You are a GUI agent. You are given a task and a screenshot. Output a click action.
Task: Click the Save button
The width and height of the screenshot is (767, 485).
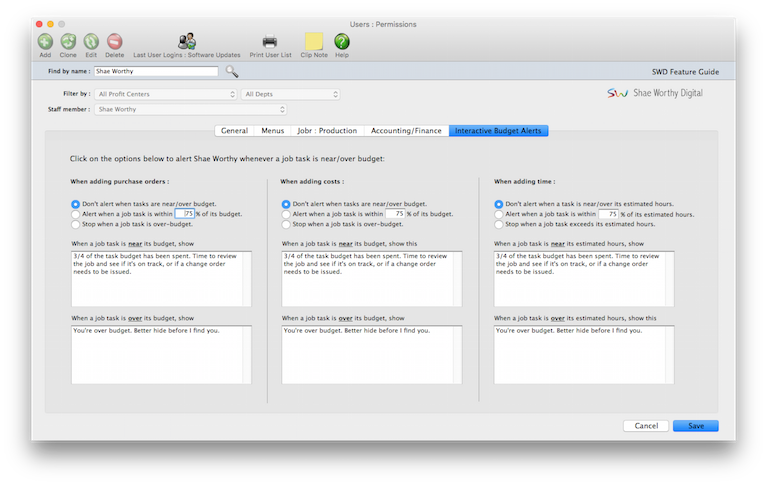(695, 425)
